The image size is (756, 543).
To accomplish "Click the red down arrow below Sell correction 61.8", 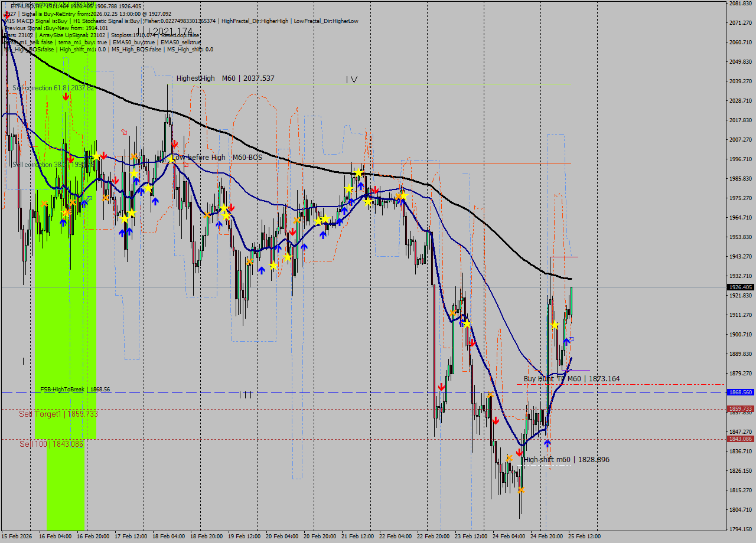I will tap(66, 96).
